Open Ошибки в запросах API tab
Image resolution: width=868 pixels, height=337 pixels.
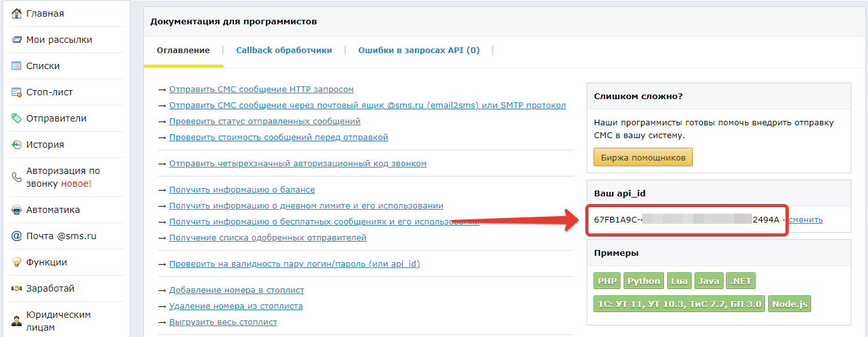pyautogui.click(x=419, y=51)
